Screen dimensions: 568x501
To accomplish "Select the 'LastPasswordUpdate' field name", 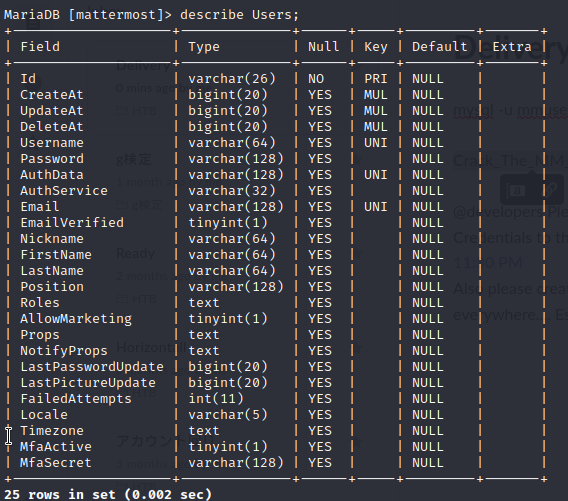I will [92, 367].
